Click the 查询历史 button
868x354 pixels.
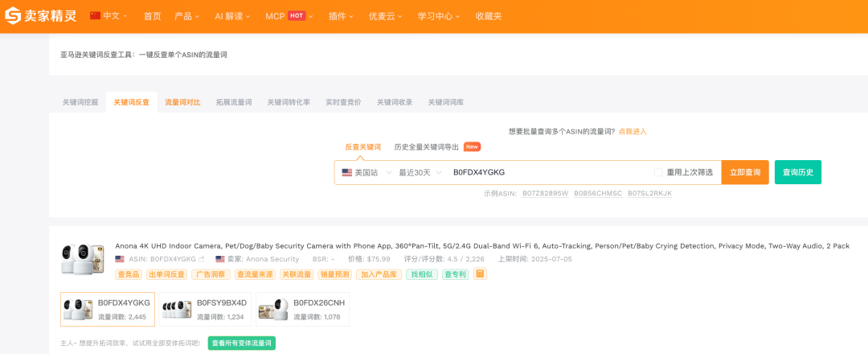[x=798, y=172]
